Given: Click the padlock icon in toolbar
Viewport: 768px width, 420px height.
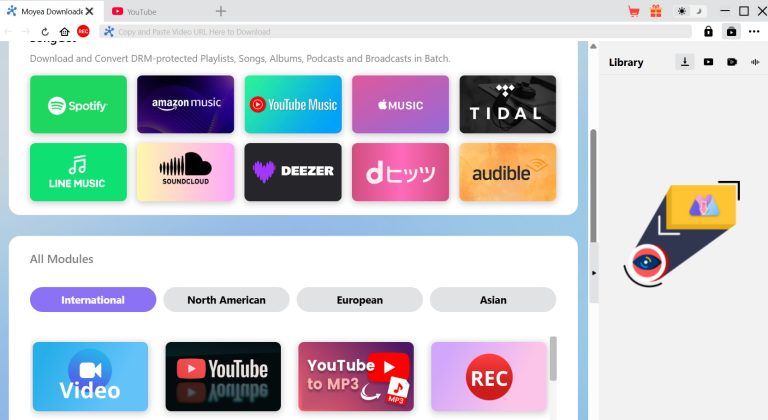Looking at the screenshot, I should pos(708,32).
